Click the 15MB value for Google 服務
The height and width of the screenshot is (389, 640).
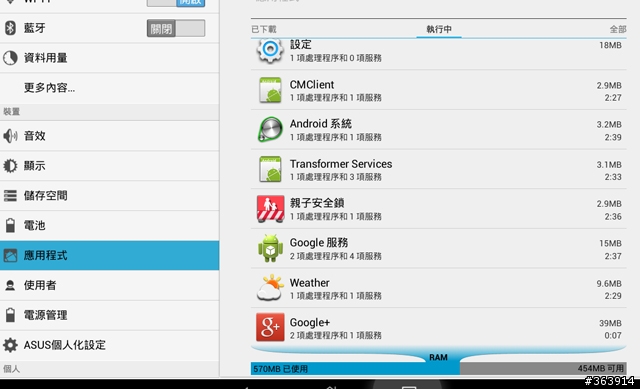point(610,243)
